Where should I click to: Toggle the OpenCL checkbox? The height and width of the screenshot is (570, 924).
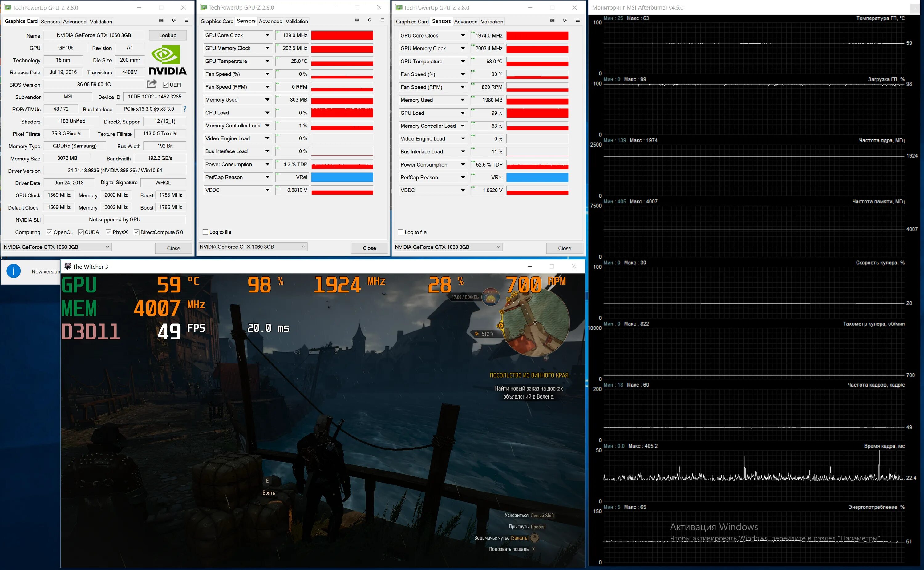coord(49,232)
